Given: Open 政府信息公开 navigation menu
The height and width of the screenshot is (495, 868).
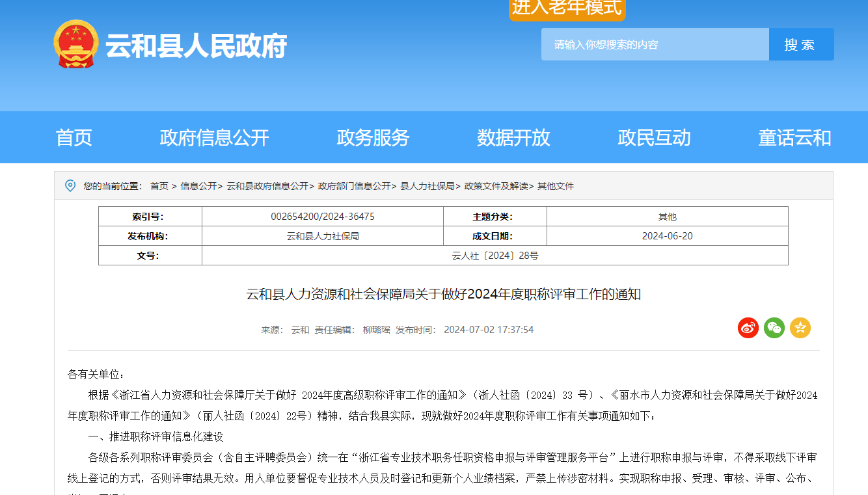Looking at the screenshot, I should click(x=214, y=138).
